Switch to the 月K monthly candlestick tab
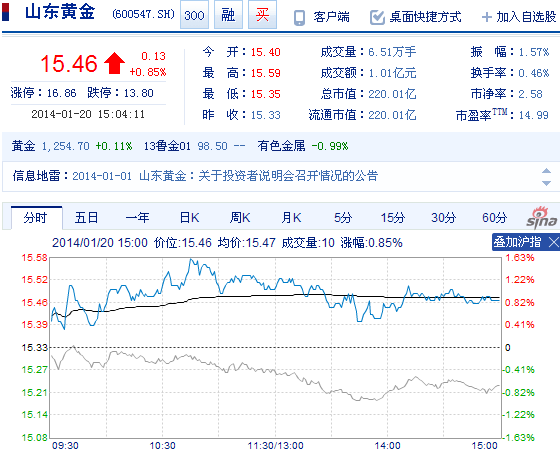Image resolution: width=560 pixels, height=452 pixels. click(291, 218)
